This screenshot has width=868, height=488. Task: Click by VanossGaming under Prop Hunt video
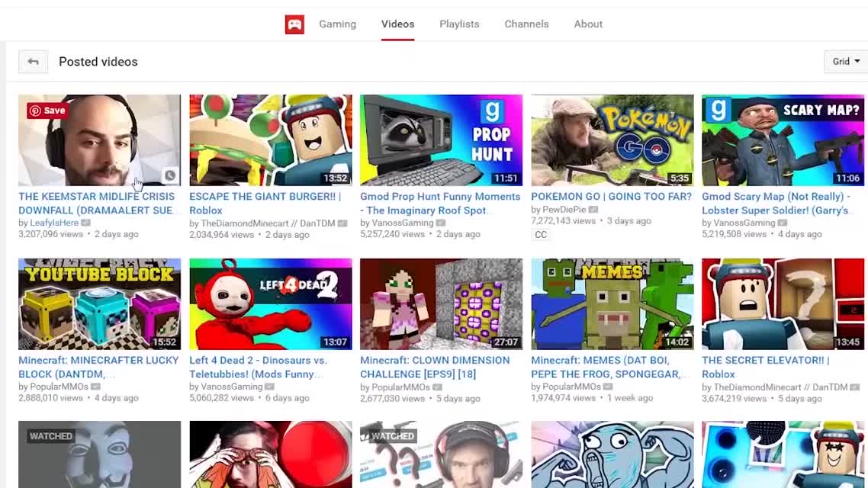pyautogui.click(x=397, y=223)
